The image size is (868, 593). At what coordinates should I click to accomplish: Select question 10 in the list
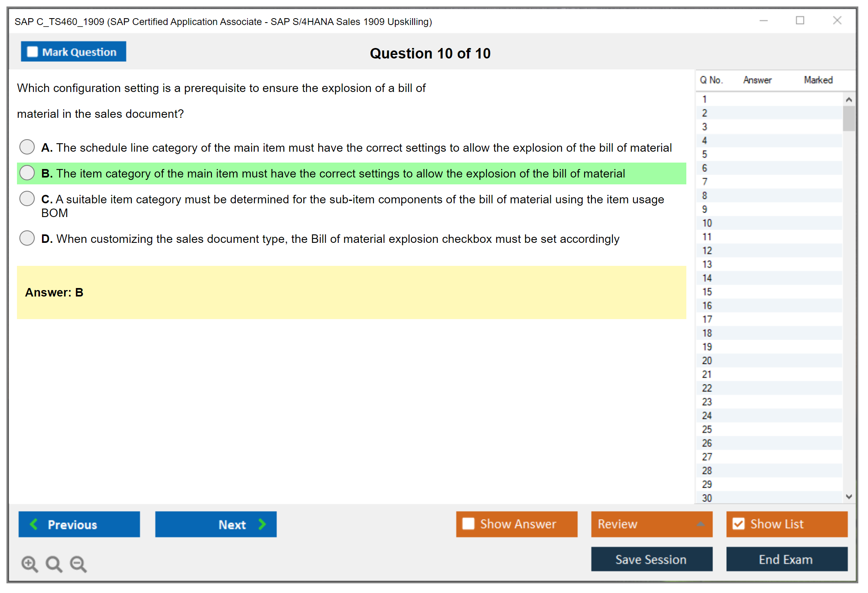click(707, 223)
